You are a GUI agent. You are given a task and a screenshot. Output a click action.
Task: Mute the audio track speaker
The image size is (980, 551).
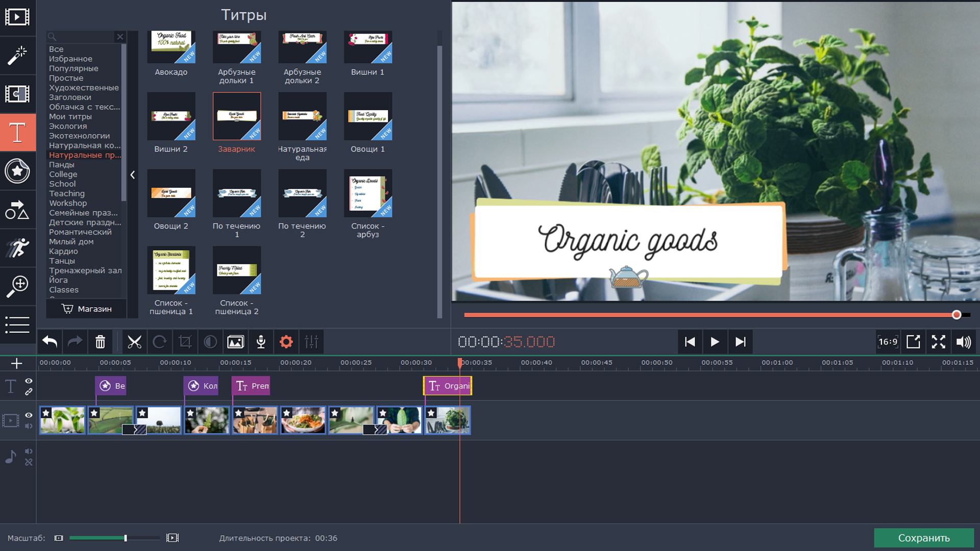click(29, 451)
